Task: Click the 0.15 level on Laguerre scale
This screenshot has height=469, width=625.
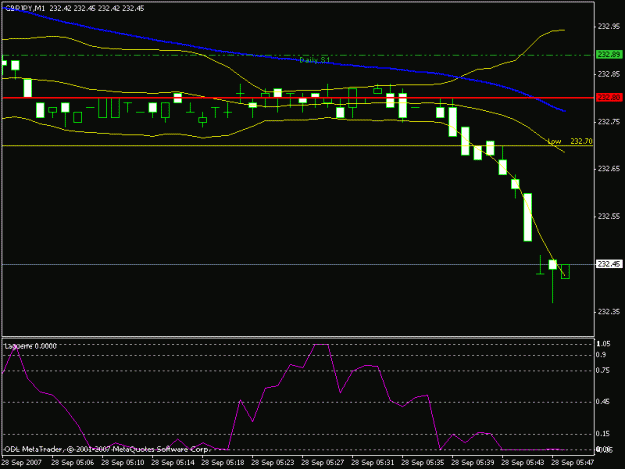Action: [603, 434]
